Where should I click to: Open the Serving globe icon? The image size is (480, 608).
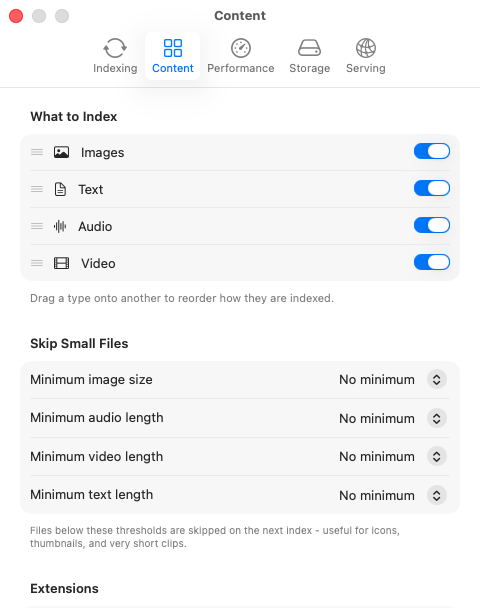(x=366, y=48)
